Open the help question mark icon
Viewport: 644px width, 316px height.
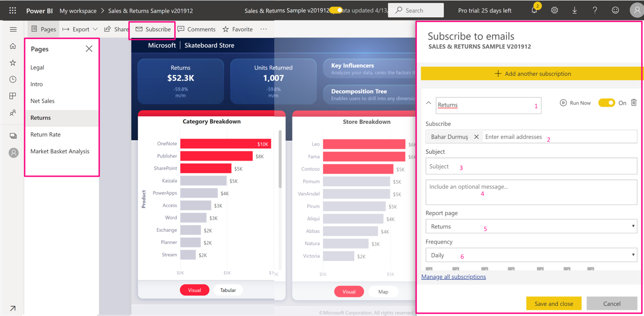click(595, 10)
